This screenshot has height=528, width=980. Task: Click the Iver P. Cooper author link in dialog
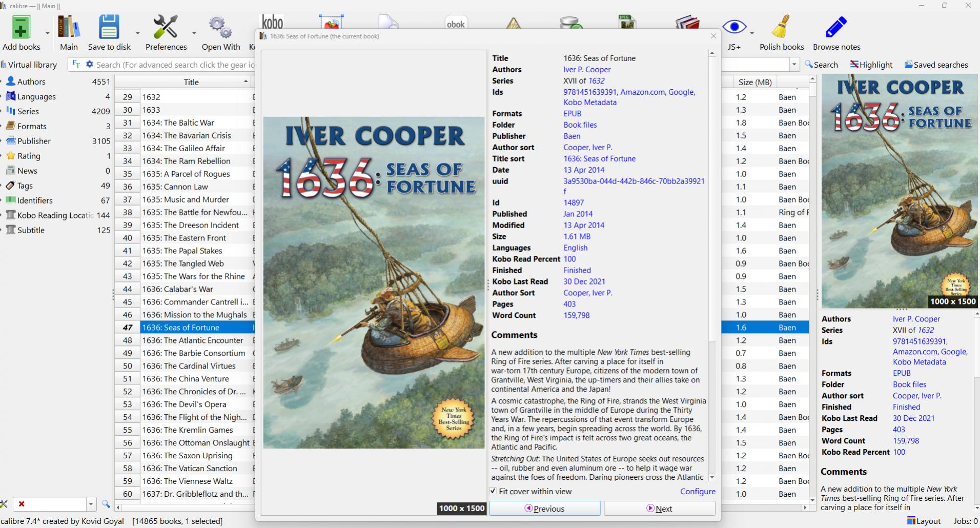587,70
